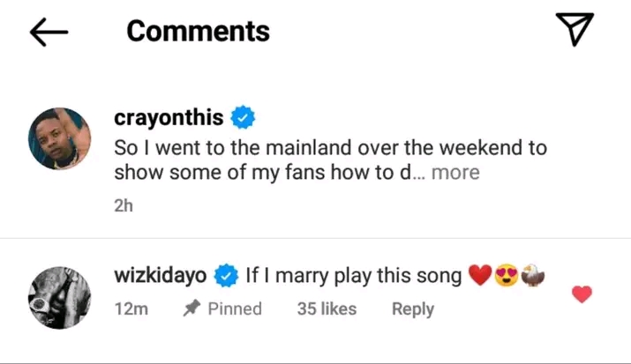The height and width of the screenshot is (364, 631).
Task: Click the Pinned label
Action: coord(235,308)
